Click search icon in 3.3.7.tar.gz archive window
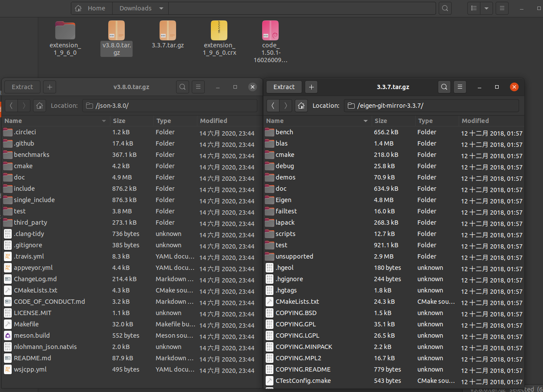This screenshot has height=392, width=543. pos(444,87)
